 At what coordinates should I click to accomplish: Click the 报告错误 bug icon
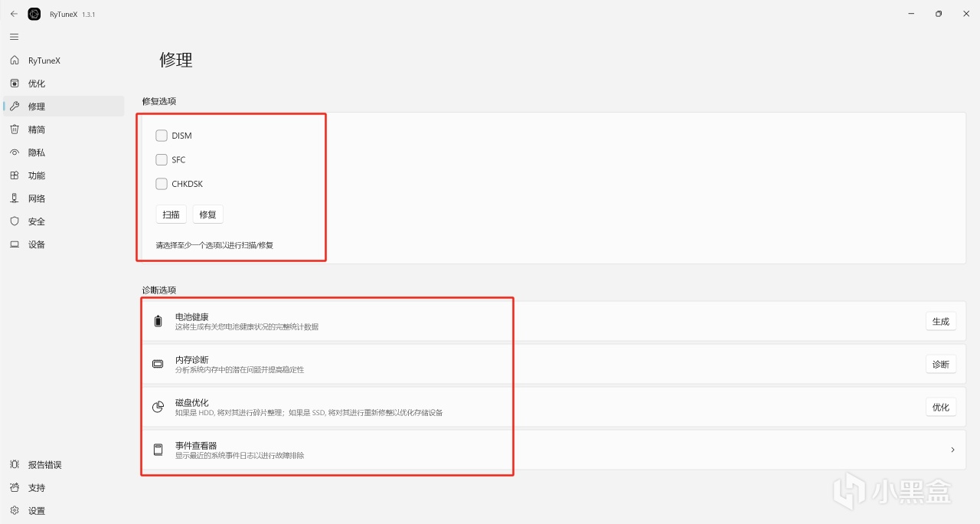[x=15, y=465]
